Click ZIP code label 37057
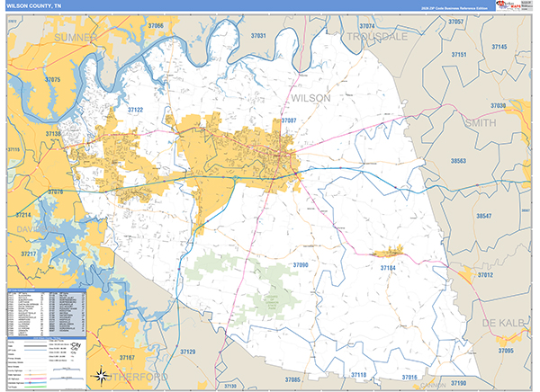The image size is (540, 392). point(455,22)
